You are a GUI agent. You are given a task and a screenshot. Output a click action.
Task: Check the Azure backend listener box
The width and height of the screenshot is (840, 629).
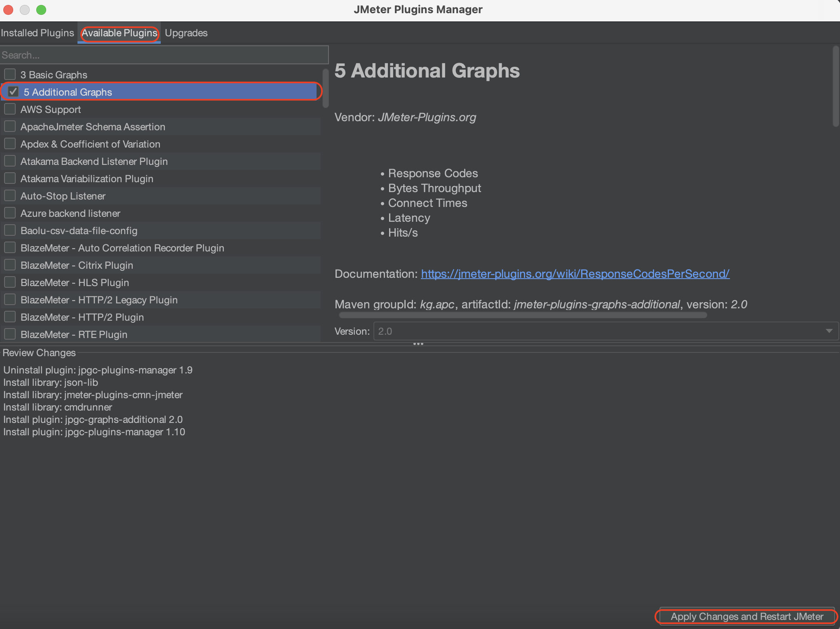10,213
